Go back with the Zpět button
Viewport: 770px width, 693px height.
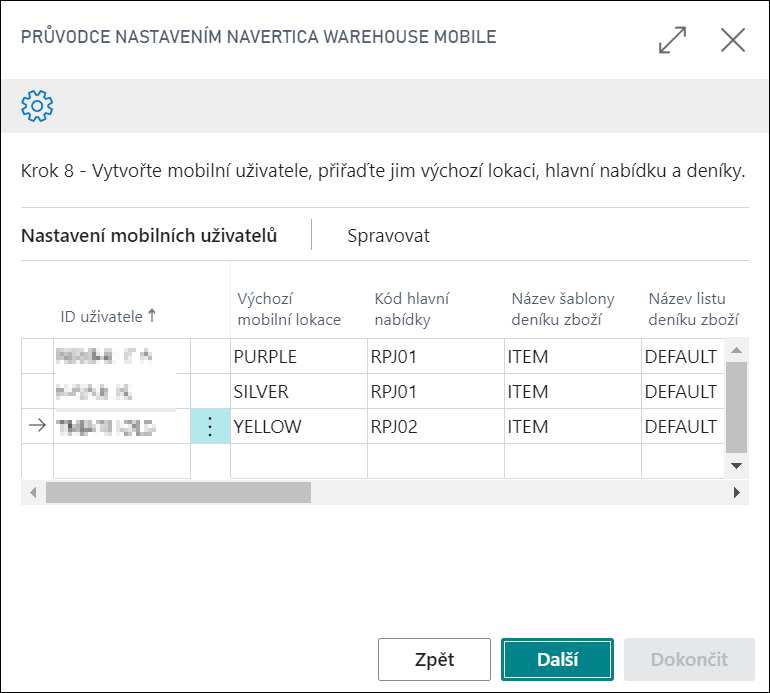(434, 659)
